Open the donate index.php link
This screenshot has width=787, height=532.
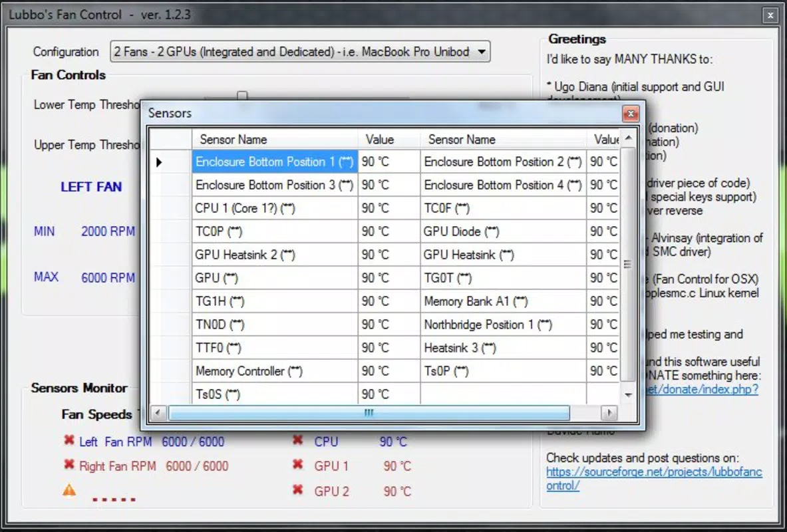(702, 389)
